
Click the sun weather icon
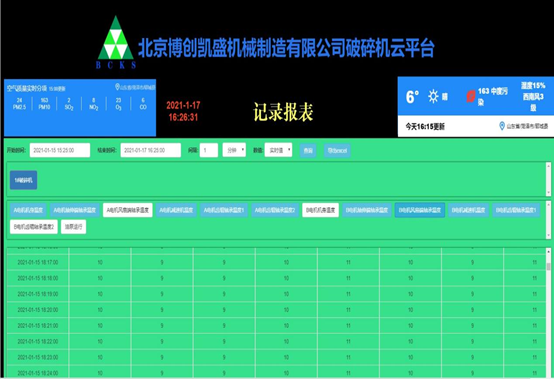[433, 96]
